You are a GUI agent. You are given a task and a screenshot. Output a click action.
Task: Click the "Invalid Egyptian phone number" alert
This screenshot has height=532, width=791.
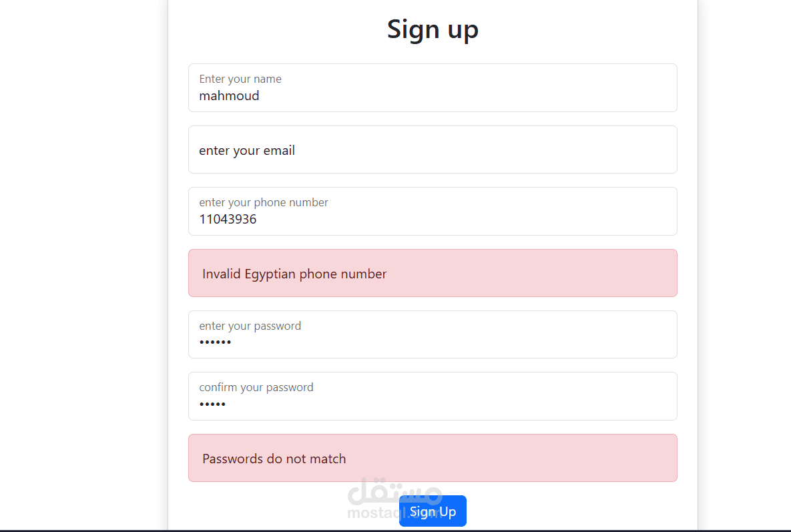[433, 273]
